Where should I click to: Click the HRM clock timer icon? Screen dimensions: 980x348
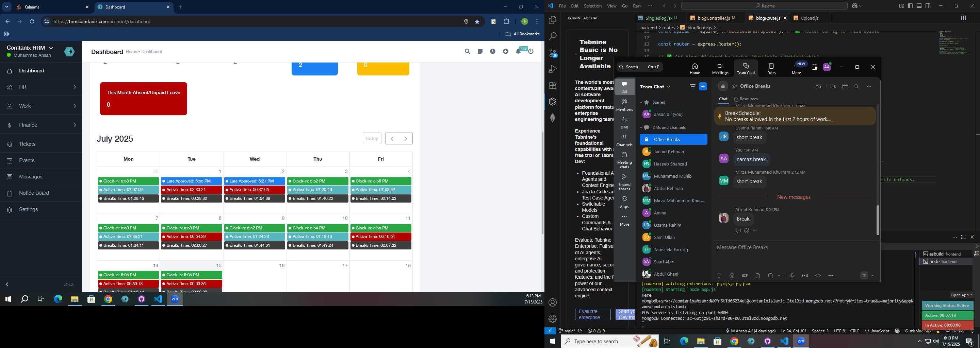tap(493, 51)
